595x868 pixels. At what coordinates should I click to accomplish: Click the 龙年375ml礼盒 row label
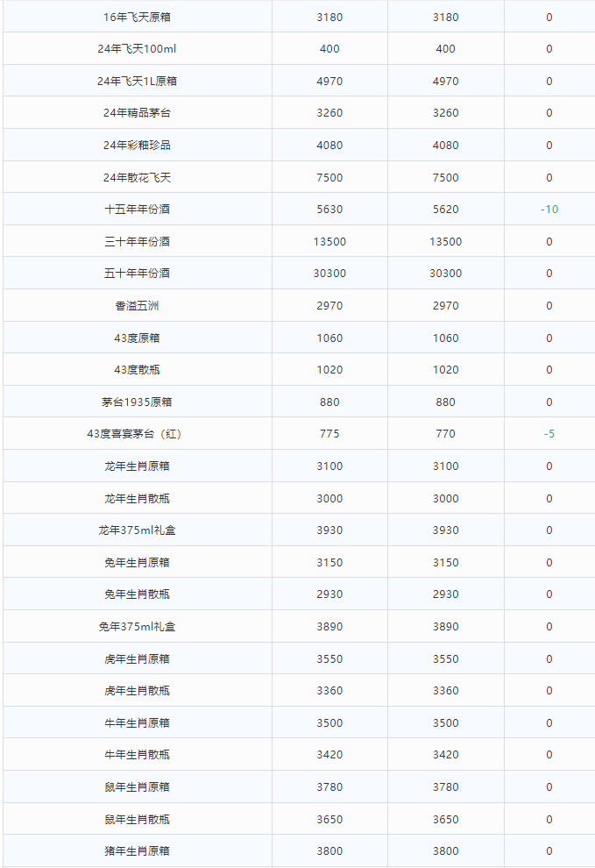click(137, 530)
